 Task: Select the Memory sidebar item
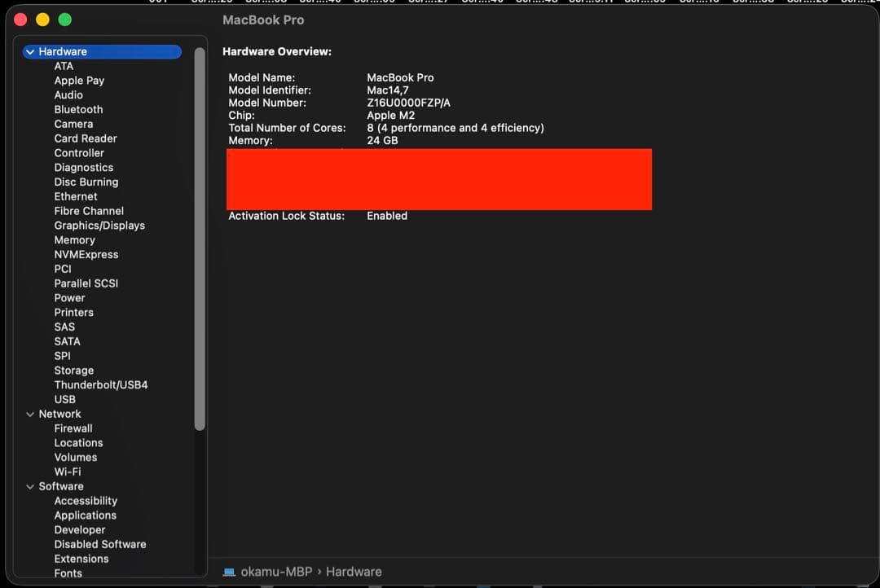(74, 240)
